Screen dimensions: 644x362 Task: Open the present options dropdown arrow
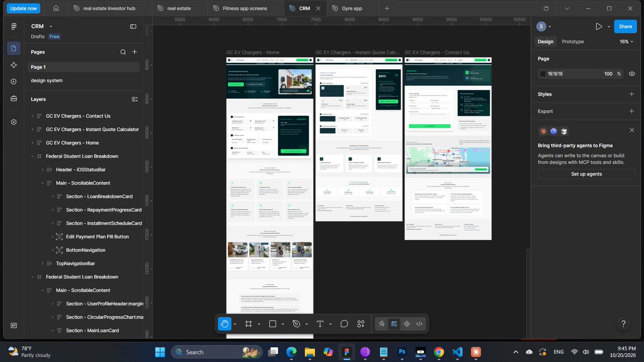pos(609,26)
